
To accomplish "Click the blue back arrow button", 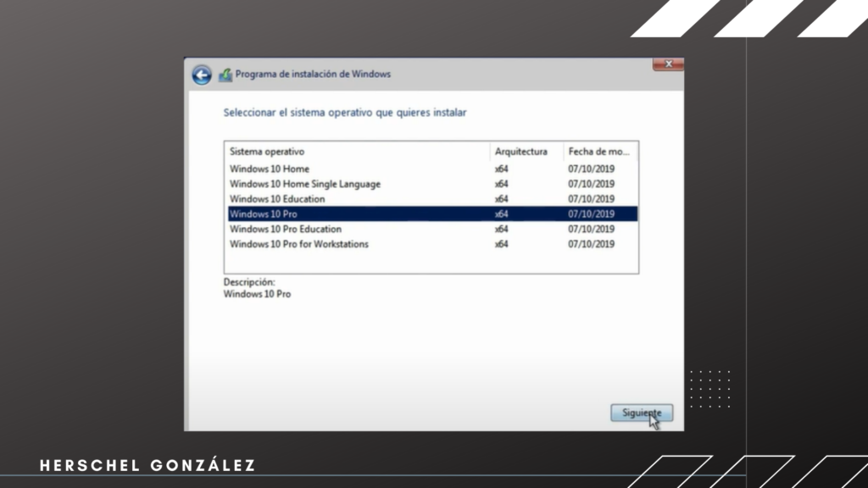I will click(x=202, y=75).
